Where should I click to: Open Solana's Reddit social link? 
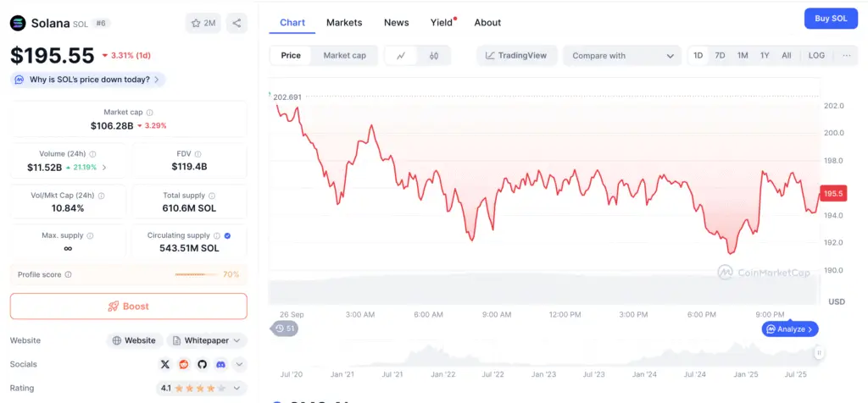183,364
